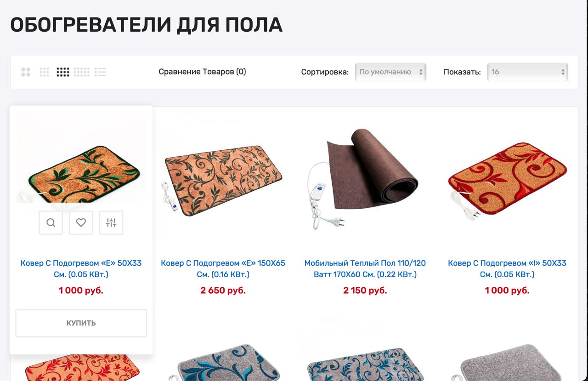Add first carpet to wishlist heart icon
The width and height of the screenshot is (588, 381).
click(x=81, y=223)
